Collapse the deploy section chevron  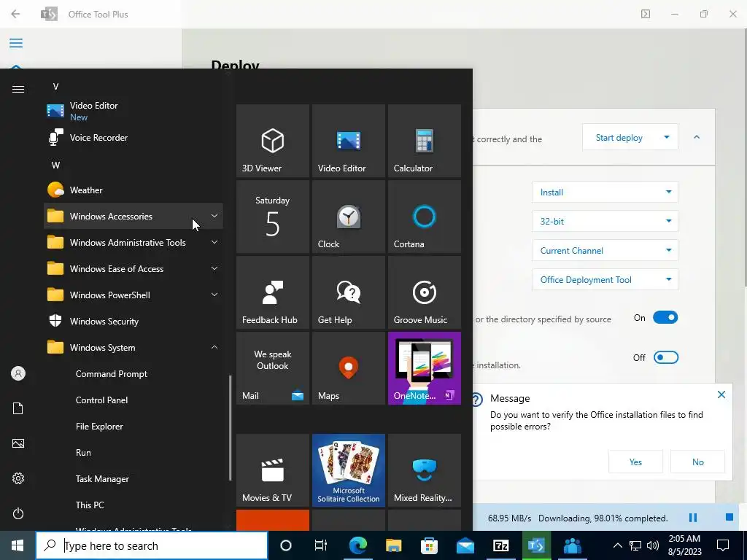point(697,137)
